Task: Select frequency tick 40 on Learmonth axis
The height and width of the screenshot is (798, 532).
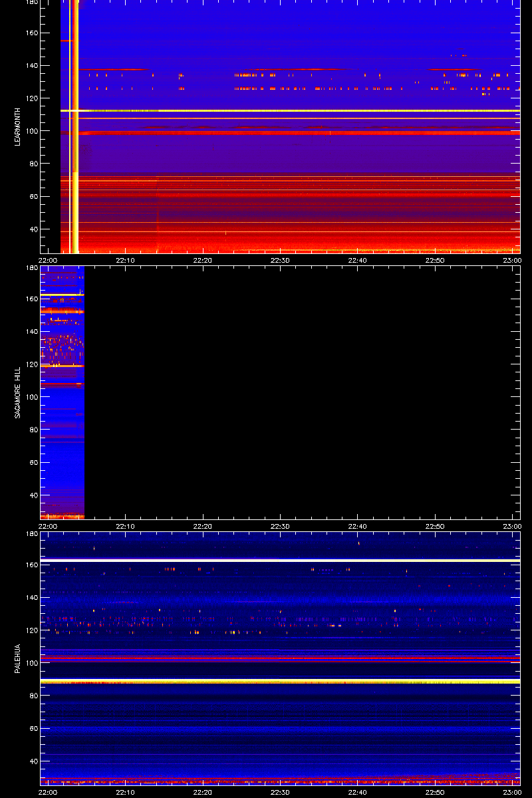Action: (x=33, y=229)
